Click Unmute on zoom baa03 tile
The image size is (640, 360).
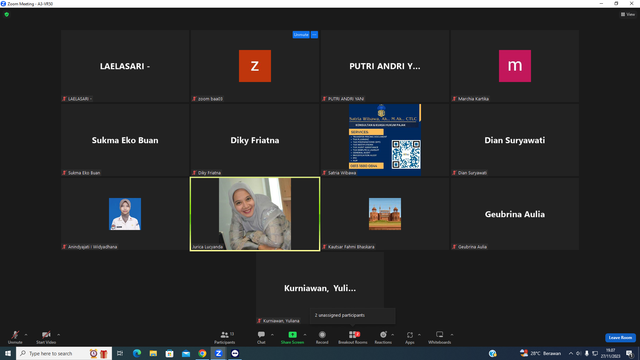click(301, 35)
